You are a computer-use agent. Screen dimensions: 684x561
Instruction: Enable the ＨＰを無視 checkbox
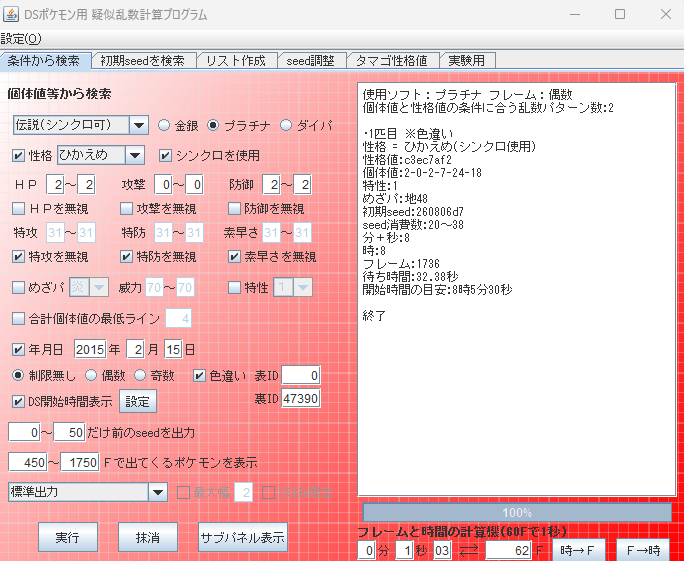[18, 209]
